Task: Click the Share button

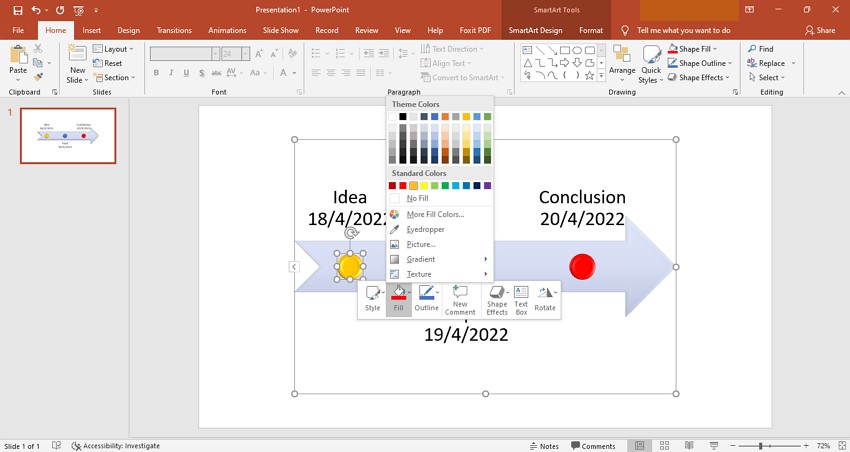Action: [819, 30]
